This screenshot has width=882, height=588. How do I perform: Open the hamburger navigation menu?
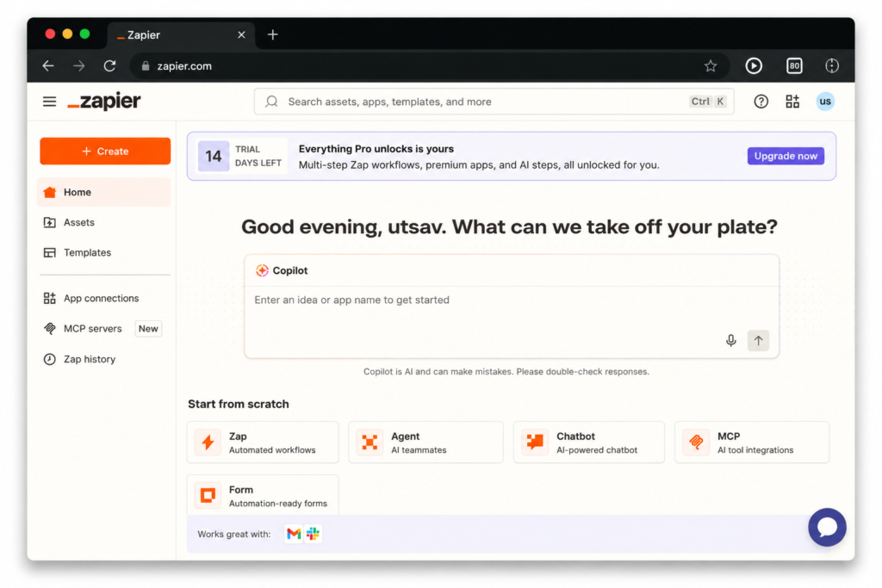coord(49,102)
